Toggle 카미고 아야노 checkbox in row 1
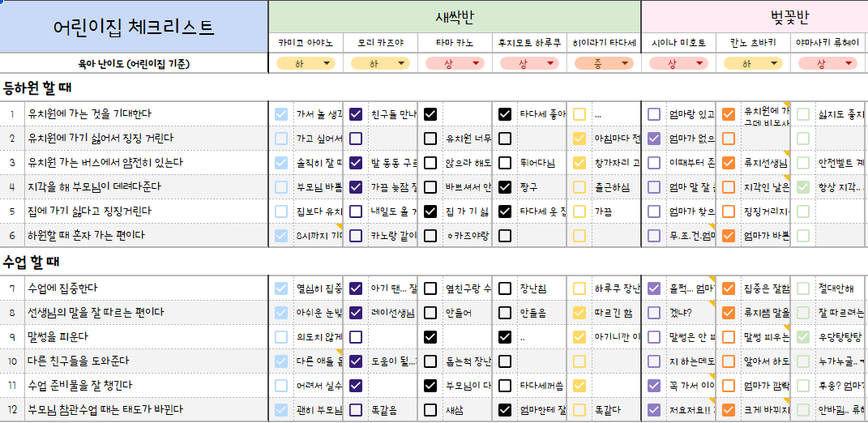The width and height of the screenshot is (868, 423). point(281,114)
